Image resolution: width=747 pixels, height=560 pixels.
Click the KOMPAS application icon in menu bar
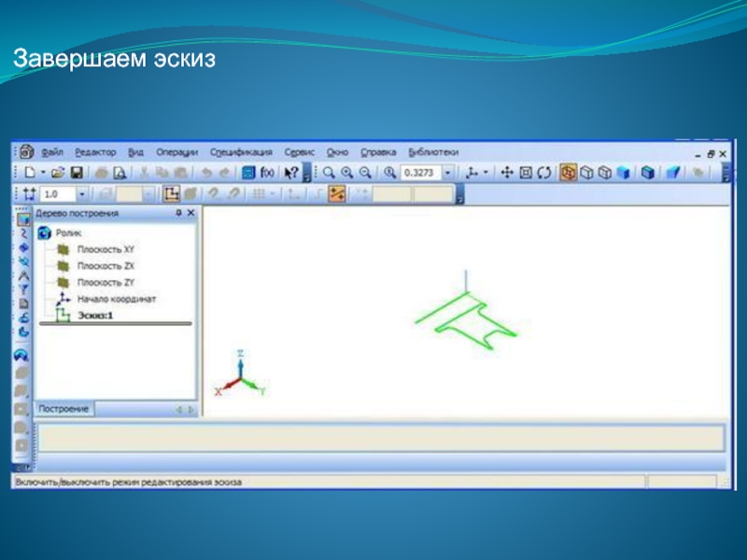[x=27, y=152]
